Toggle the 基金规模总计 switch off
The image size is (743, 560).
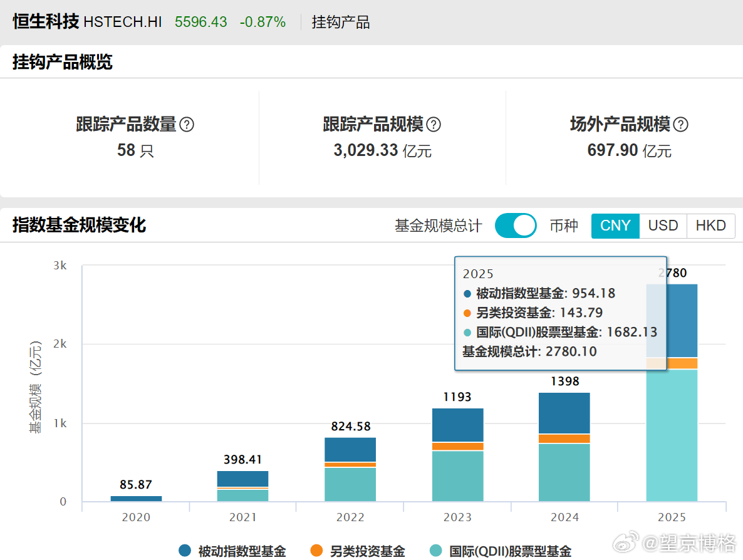point(516,226)
